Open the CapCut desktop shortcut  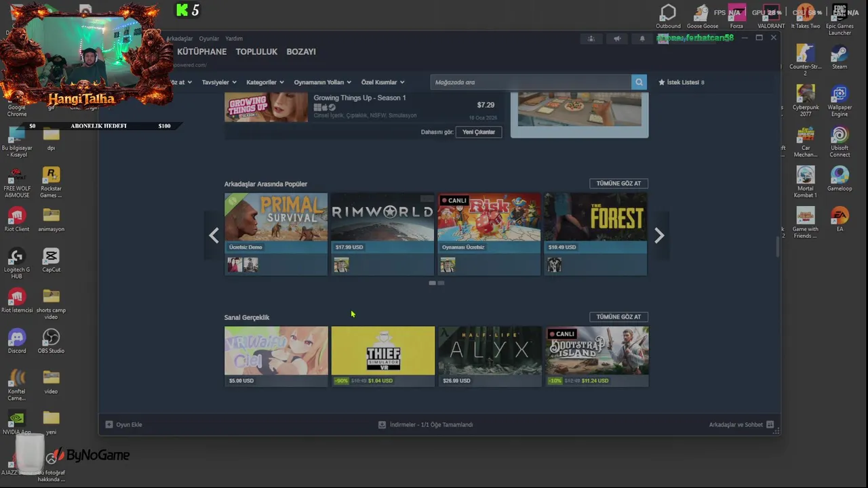(51, 260)
